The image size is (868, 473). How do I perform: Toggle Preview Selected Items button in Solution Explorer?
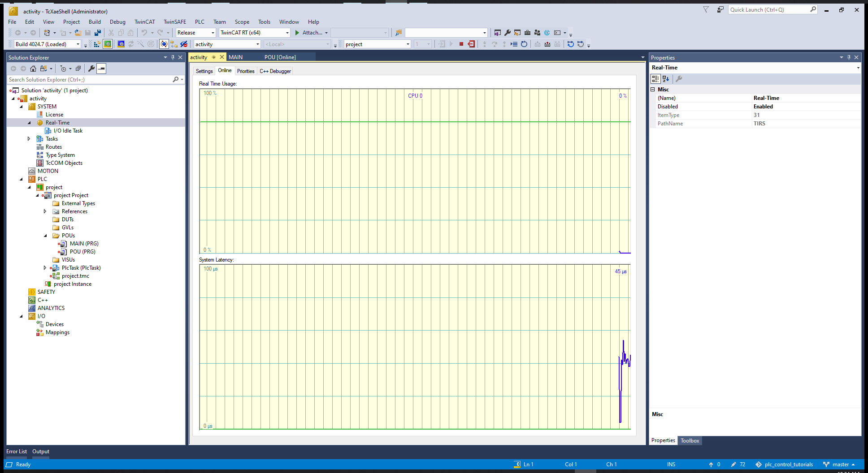click(x=102, y=69)
